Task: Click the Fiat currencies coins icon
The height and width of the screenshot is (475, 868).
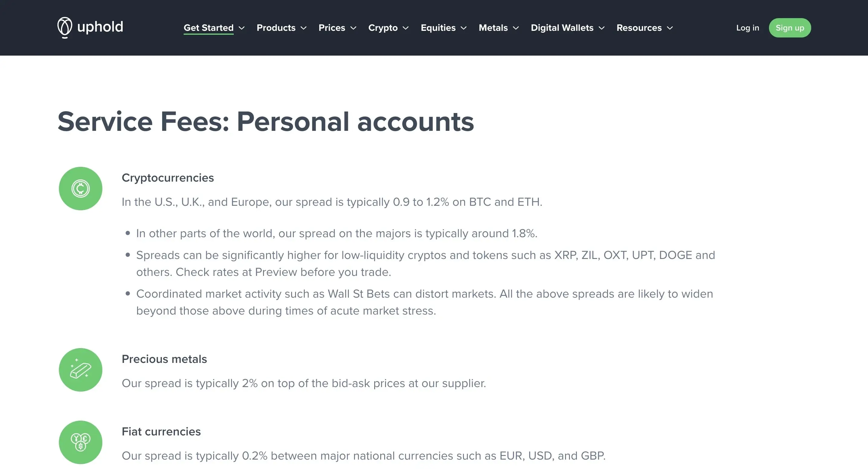Action: [81, 442]
